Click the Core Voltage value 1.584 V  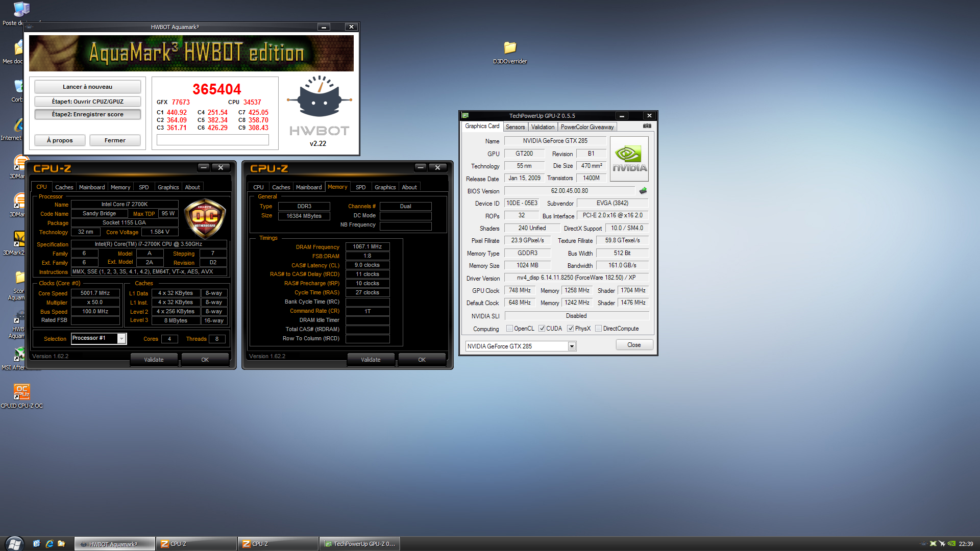[x=160, y=232]
